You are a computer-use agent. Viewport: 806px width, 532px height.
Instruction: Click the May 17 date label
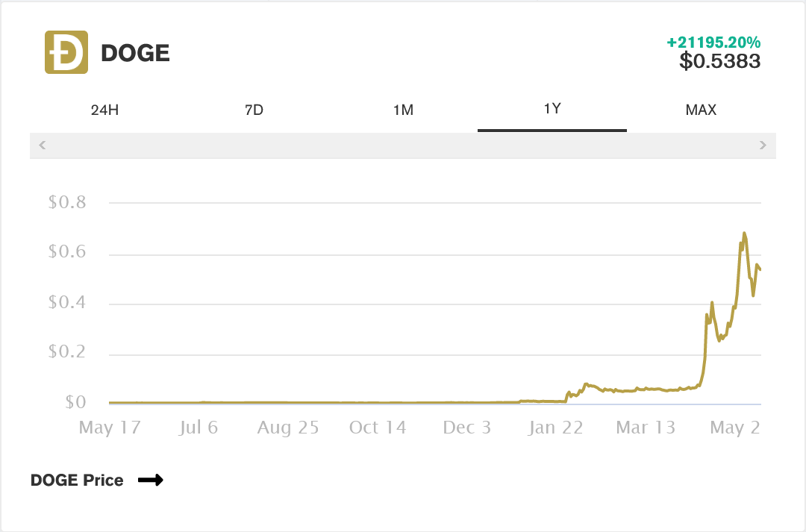(x=110, y=428)
